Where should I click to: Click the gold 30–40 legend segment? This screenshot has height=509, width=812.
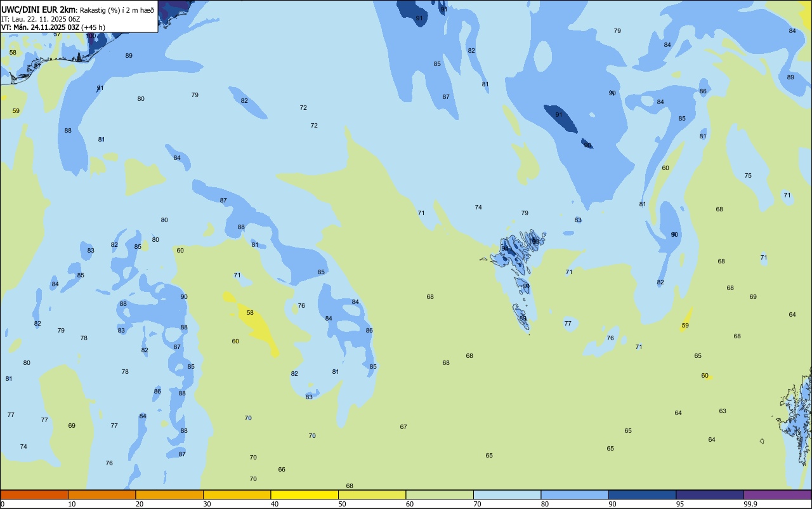(237, 494)
